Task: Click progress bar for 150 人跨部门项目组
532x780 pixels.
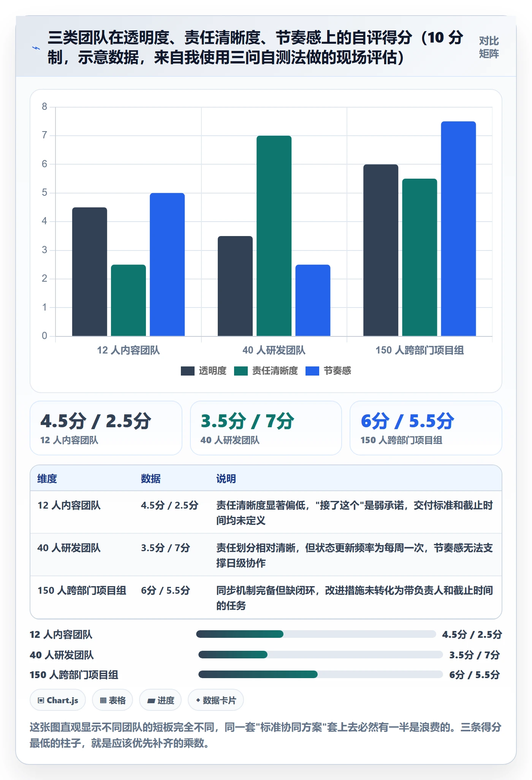Action: (321, 674)
